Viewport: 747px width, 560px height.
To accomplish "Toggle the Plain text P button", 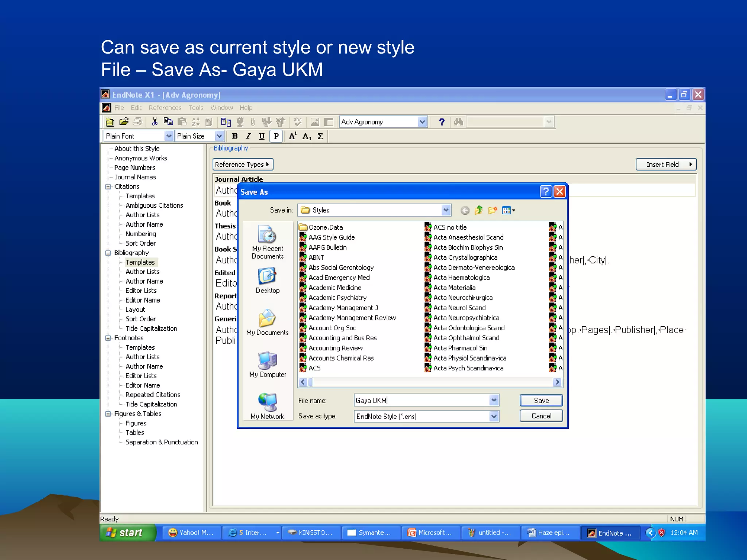I will click(x=276, y=136).
